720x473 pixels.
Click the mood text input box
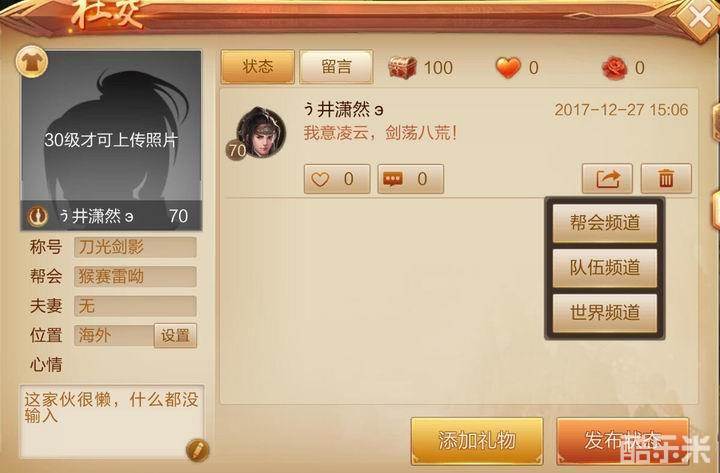(112, 422)
